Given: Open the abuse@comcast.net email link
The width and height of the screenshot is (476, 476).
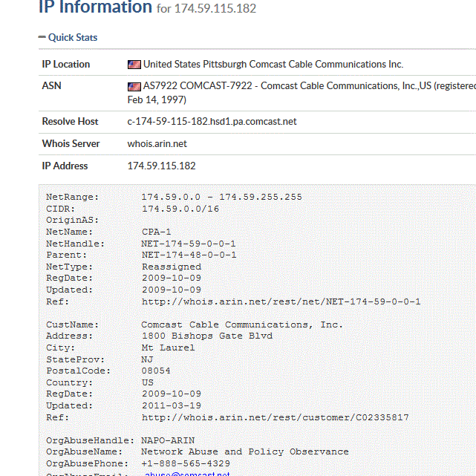Looking at the screenshot, I should [187, 474].
